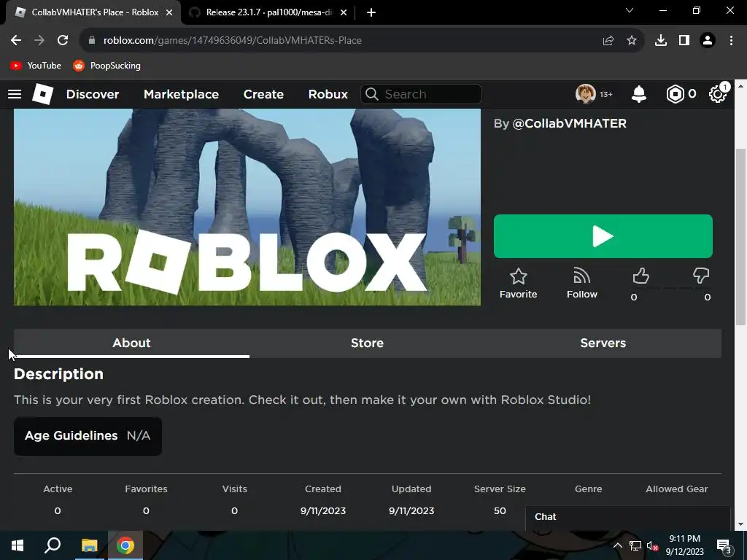Open Windows Action Center notifications
Screen dimensions: 747x560
click(724, 545)
